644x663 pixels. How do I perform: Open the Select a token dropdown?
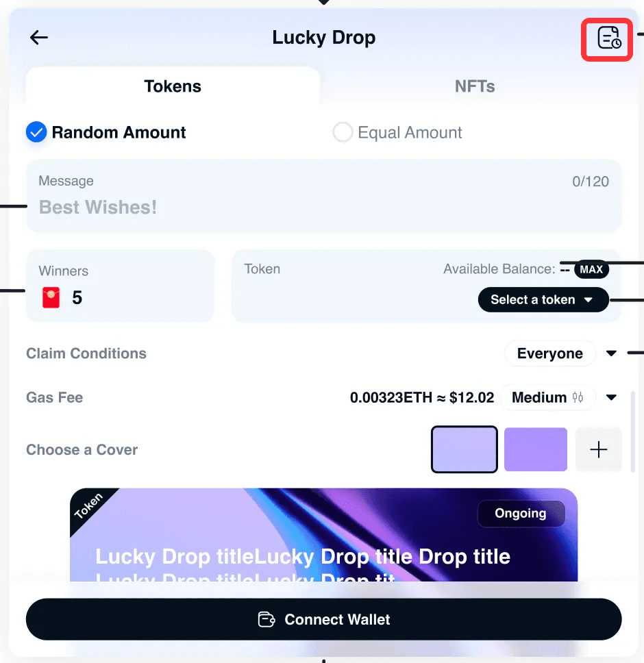(543, 300)
